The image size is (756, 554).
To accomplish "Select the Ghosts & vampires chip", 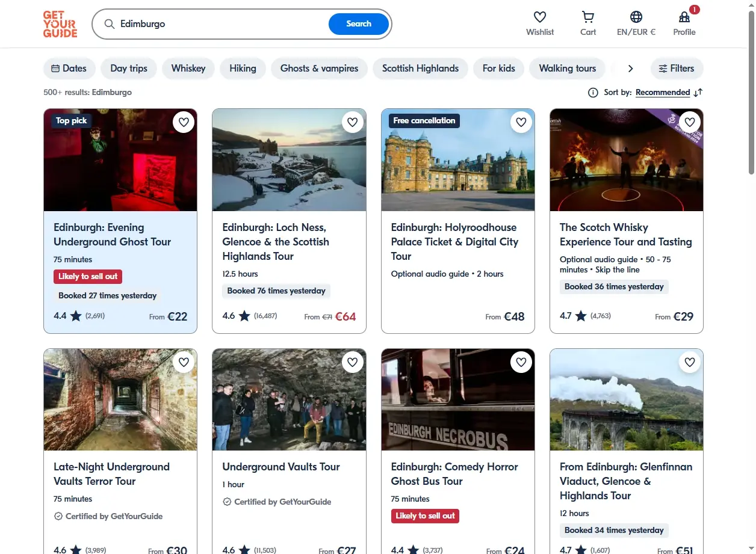I will tap(319, 69).
